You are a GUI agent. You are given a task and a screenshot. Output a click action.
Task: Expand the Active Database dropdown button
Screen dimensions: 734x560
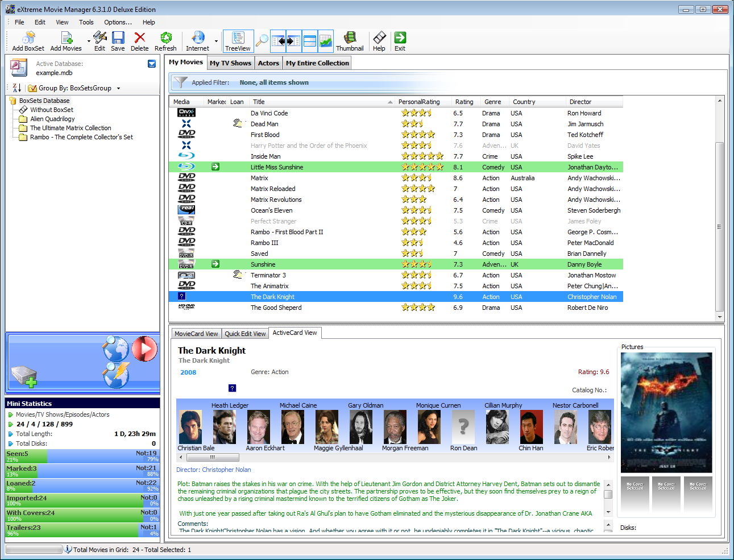pos(152,64)
